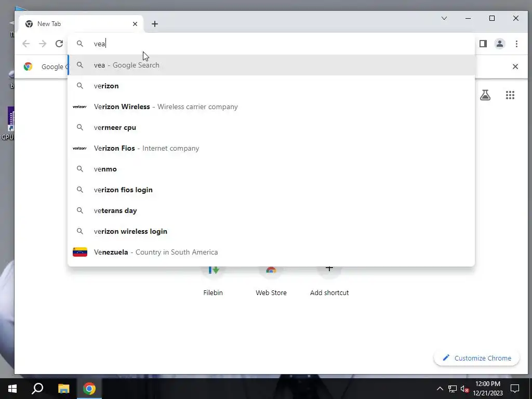Select the Verizon Wireless suggestion

pos(271,107)
